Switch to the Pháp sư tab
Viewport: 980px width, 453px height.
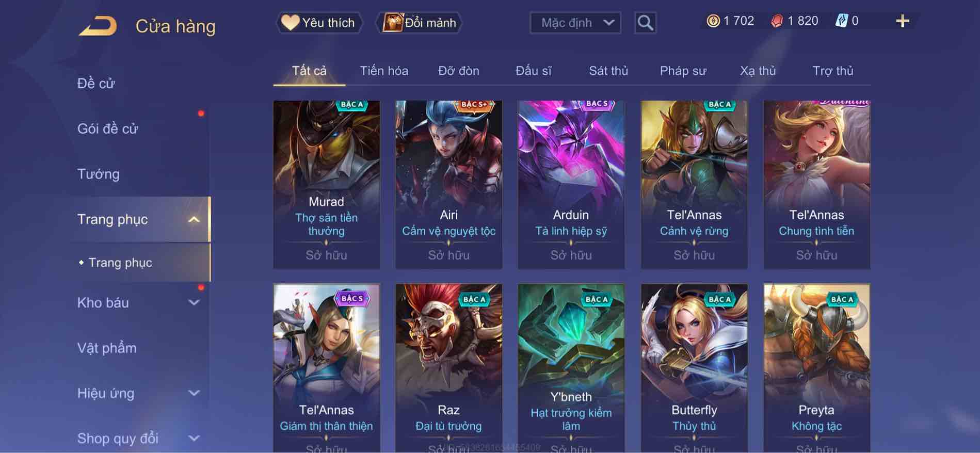point(683,71)
